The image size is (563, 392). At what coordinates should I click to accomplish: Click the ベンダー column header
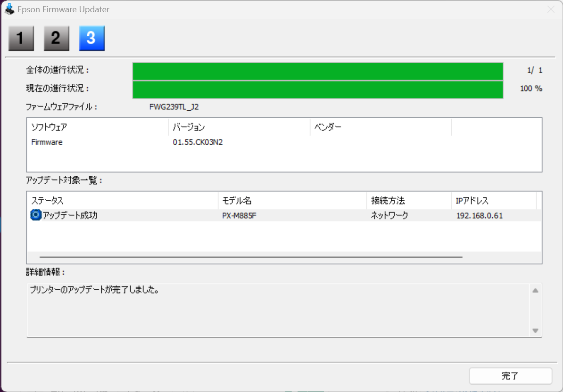tap(381, 127)
